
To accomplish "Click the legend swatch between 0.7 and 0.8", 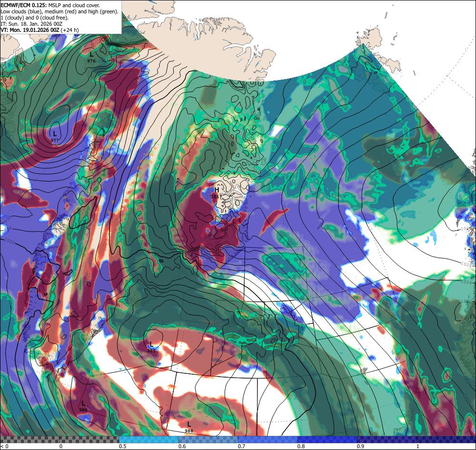I will coord(268,440).
